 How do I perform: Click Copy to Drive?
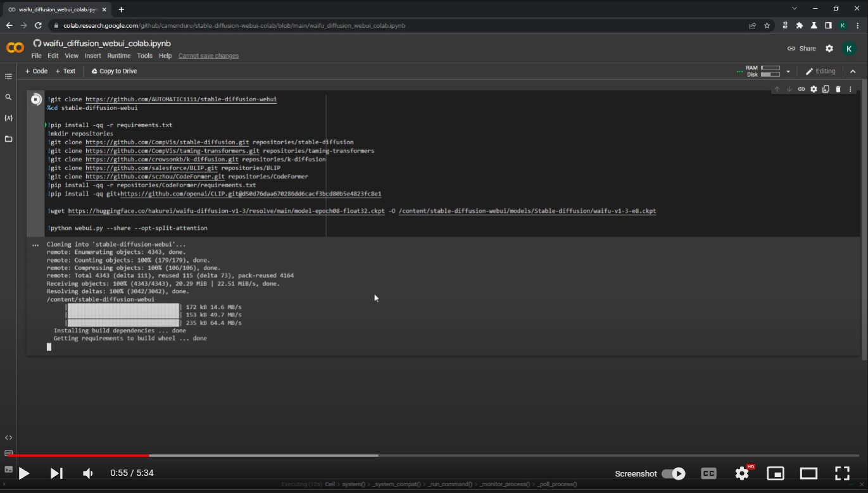pos(114,72)
